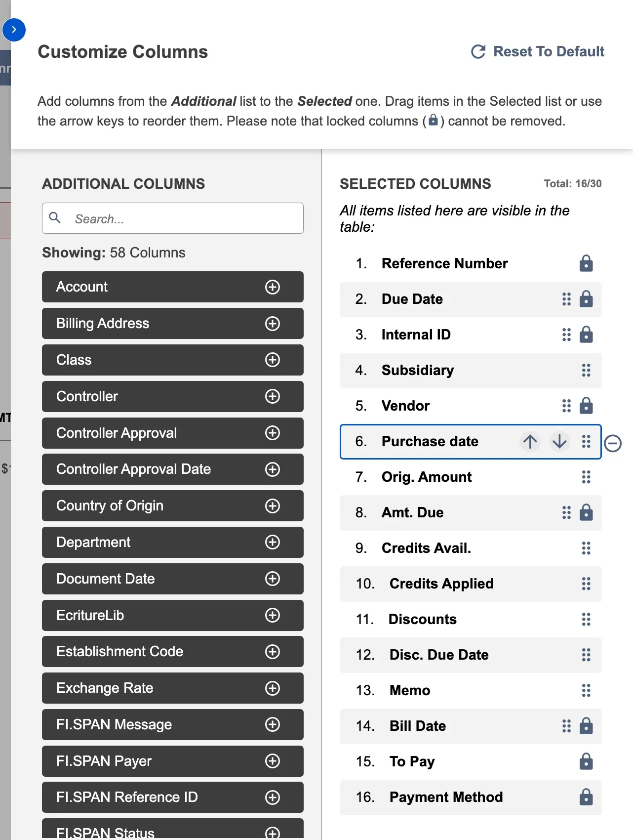Click the lock icon beside Payment Method
The width and height of the screenshot is (633, 840).
(x=586, y=798)
